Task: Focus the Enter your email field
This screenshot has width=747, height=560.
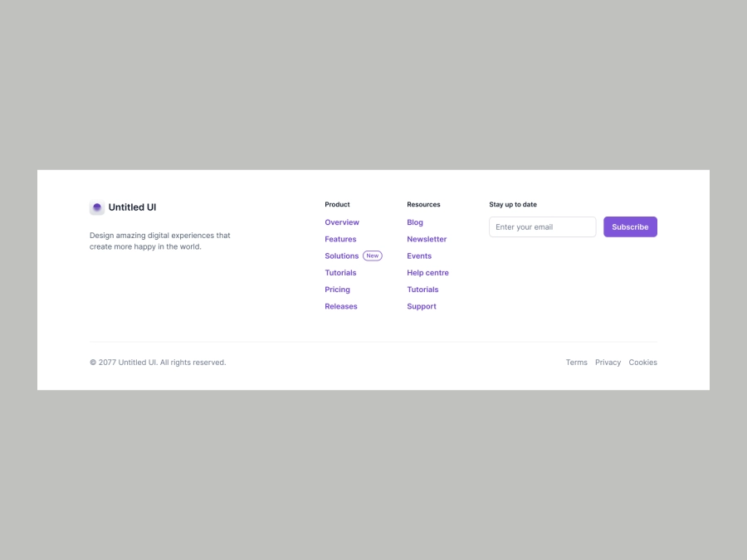Action: point(542,226)
